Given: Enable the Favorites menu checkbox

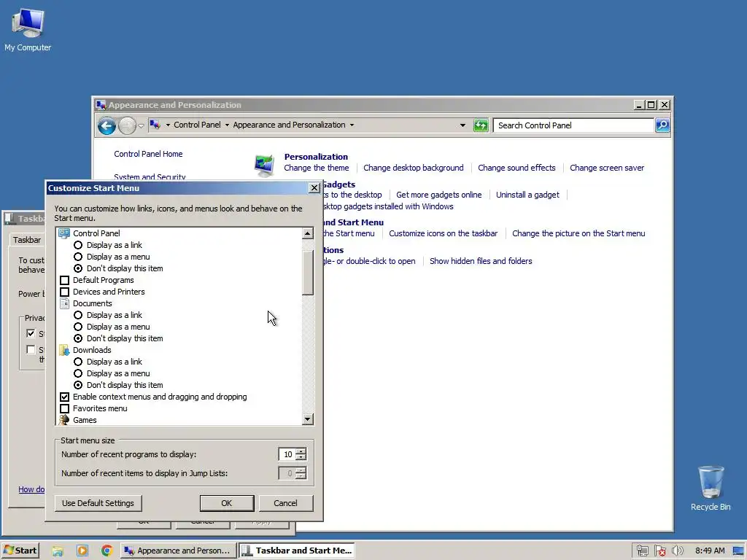Looking at the screenshot, I should (x=64, y=408).
